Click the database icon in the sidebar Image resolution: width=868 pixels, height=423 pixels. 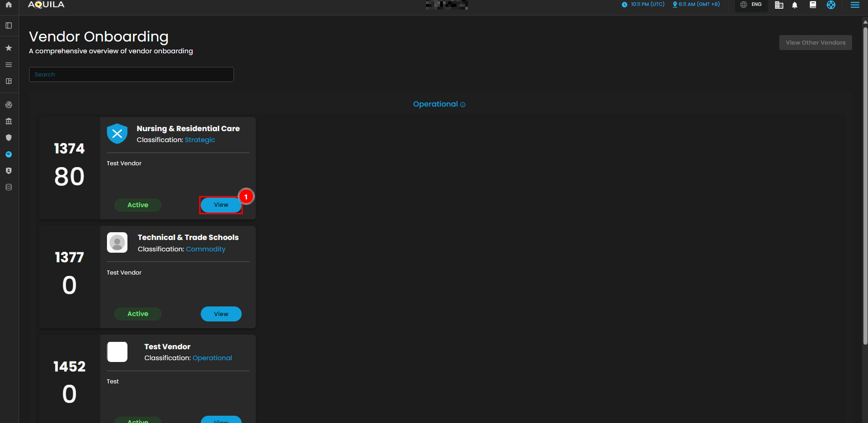click(9, 187)
